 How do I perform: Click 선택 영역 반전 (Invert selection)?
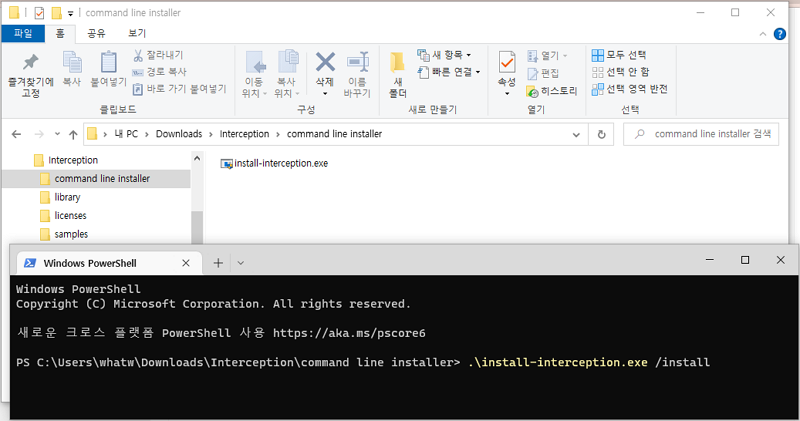pyautogui.click(x=630, y=89)
